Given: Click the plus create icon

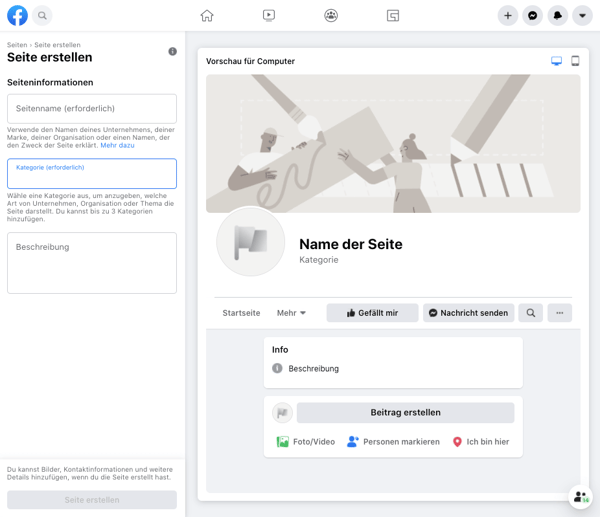Looking at the screenshot, I should pyautogui.click(x=508, y=16).
